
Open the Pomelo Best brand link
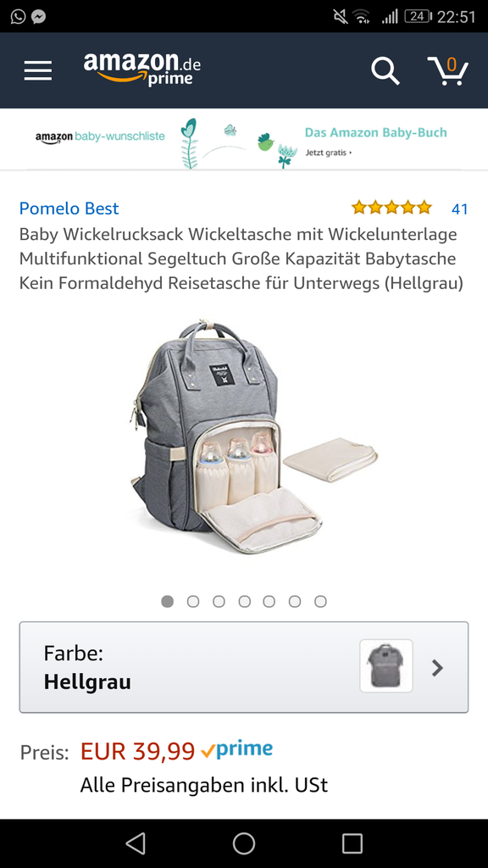pyautogui.click(x=69, y=209)
